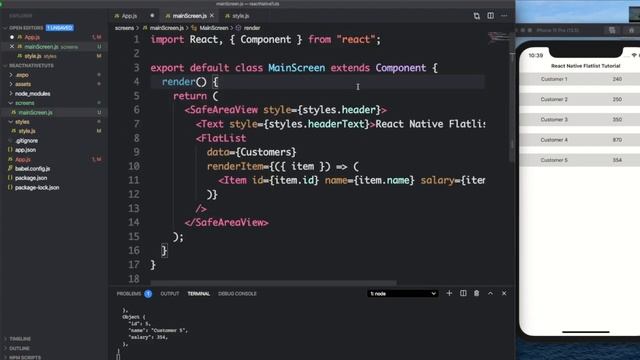Place cursor on 'MainScreen' class name in code
The width and height of the screenshot is (640, 360).
pos(296,67)
